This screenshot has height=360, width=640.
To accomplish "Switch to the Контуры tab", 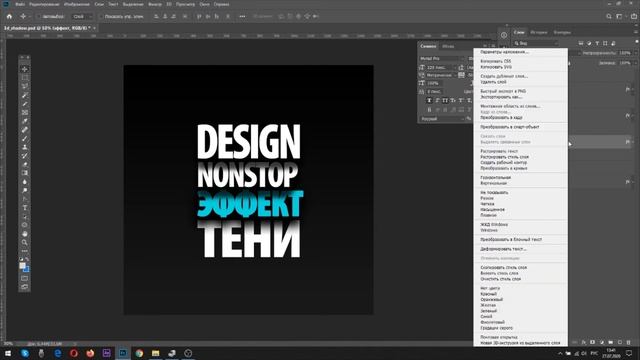I will click(562, 32).
